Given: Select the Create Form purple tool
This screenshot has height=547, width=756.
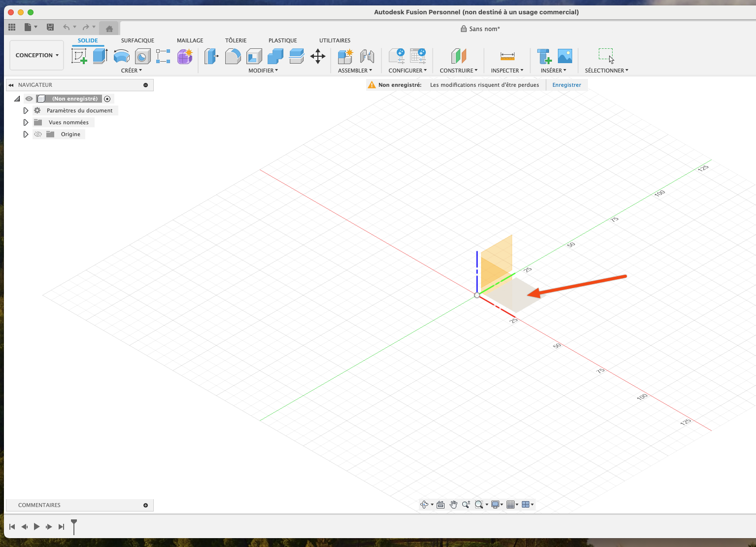Looking at the screenshot, I should (x=185, y=56).
